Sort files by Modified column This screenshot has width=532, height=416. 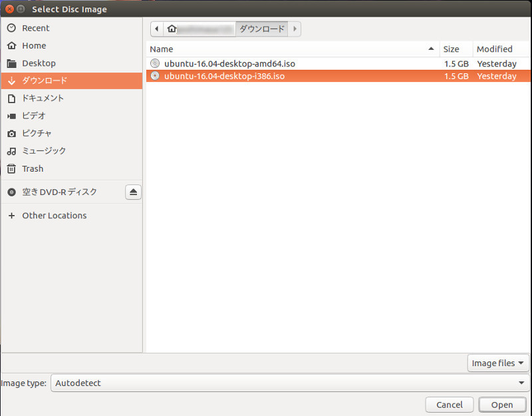(501, 49)
